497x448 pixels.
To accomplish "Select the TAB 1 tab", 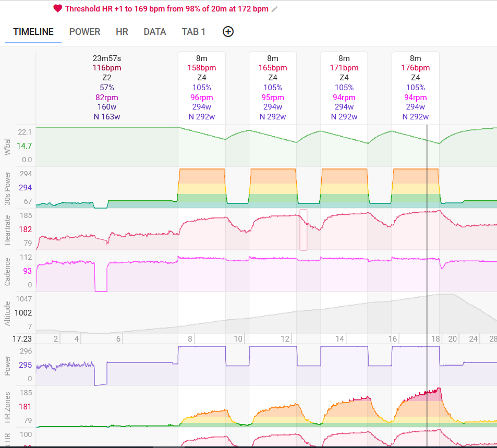I will click(193, 32).
